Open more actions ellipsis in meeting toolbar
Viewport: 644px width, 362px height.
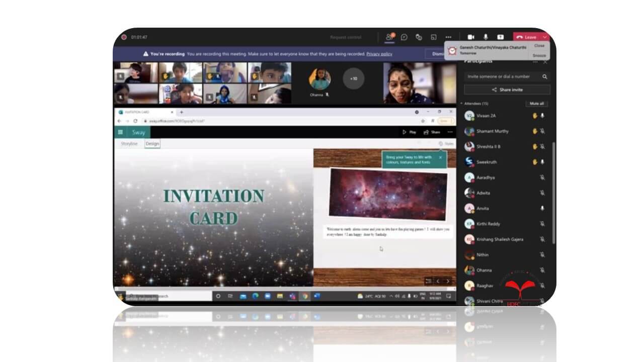[448, 37]
